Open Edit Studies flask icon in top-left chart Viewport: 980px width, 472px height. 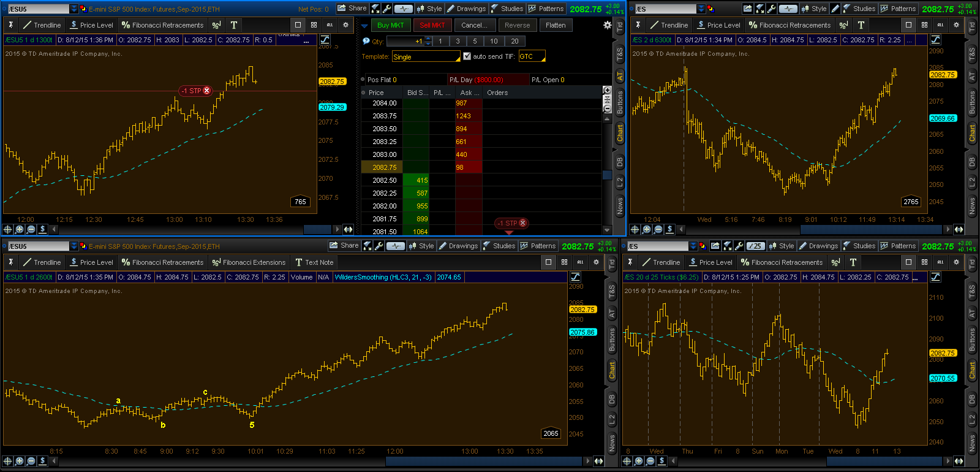pyautogui.click(x=376, y=9)
